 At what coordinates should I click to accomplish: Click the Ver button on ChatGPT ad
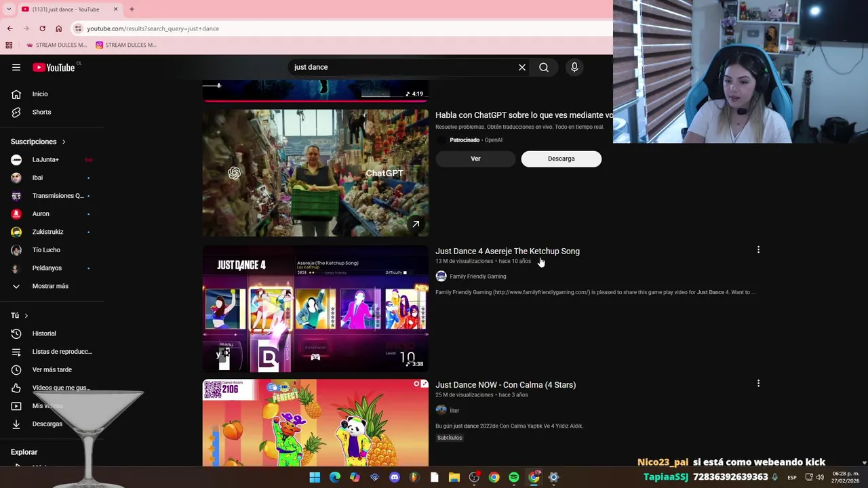(475, 159)
